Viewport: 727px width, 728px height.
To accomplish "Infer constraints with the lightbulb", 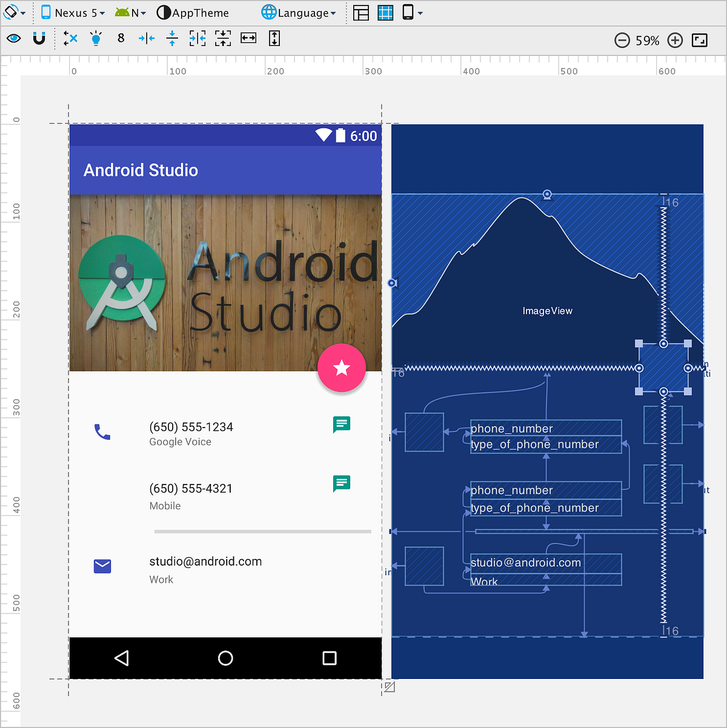I will (x=96, y=38).
